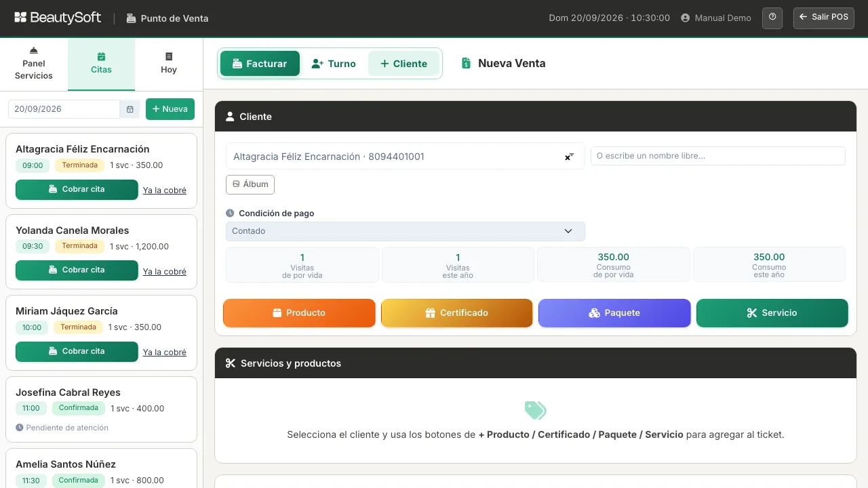Click the Terminada badge for Yolanda Canela

click(80, 246)
